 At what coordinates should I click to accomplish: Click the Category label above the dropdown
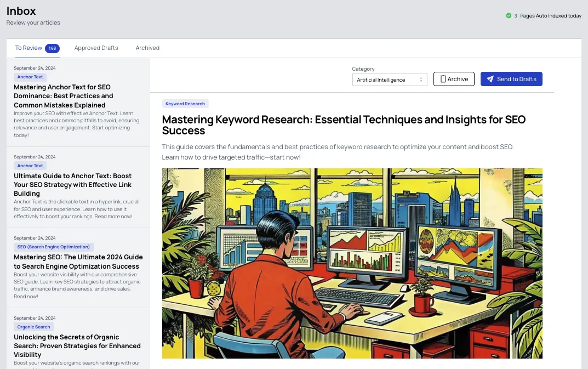pos(363,69)
